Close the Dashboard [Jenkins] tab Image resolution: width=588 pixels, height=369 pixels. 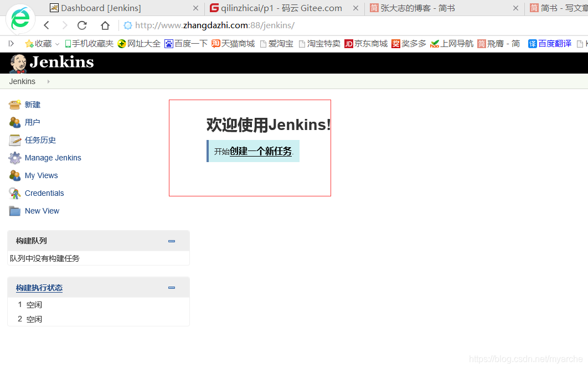pos(196,8)
